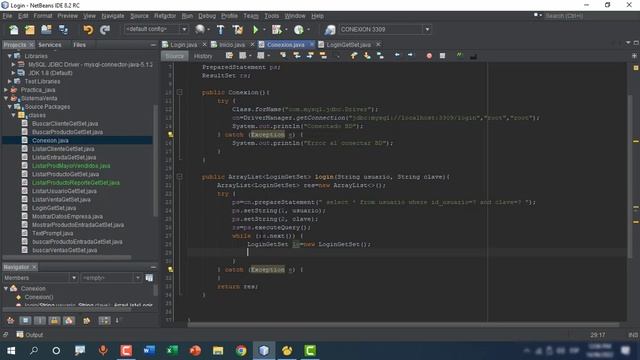Click the red stop macro recording icon
The width and height of the screenshot is (640, 360).
pos(429,56)
